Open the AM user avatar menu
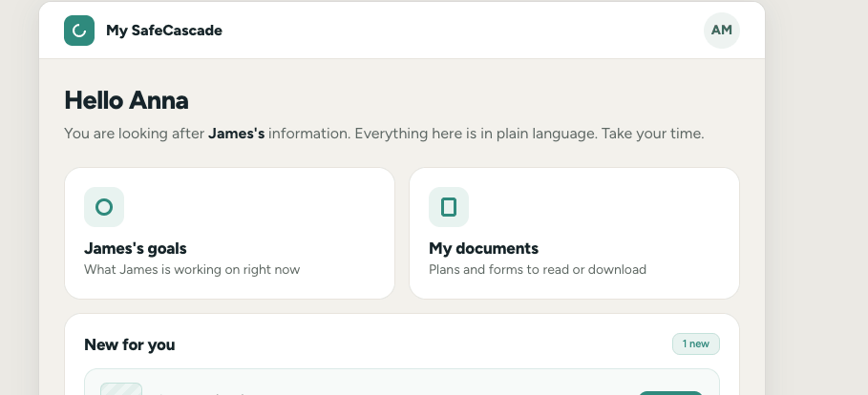 pos(721,31)
